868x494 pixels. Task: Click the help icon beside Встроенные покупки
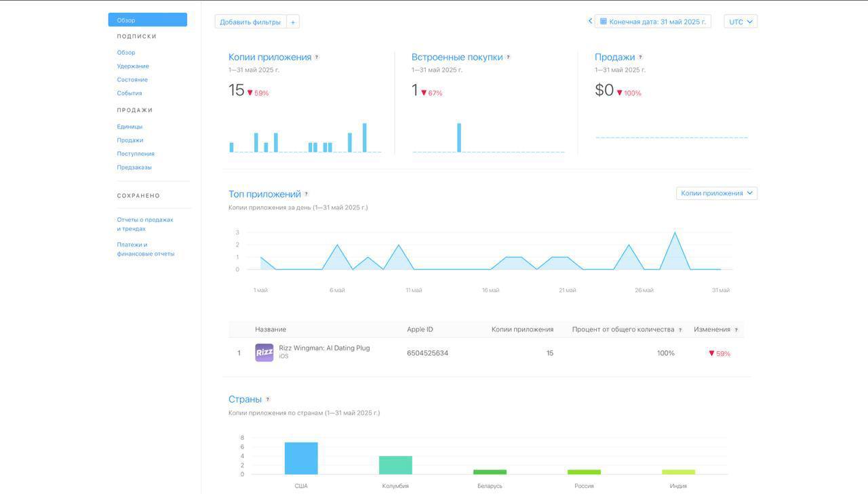coord(508,58)
